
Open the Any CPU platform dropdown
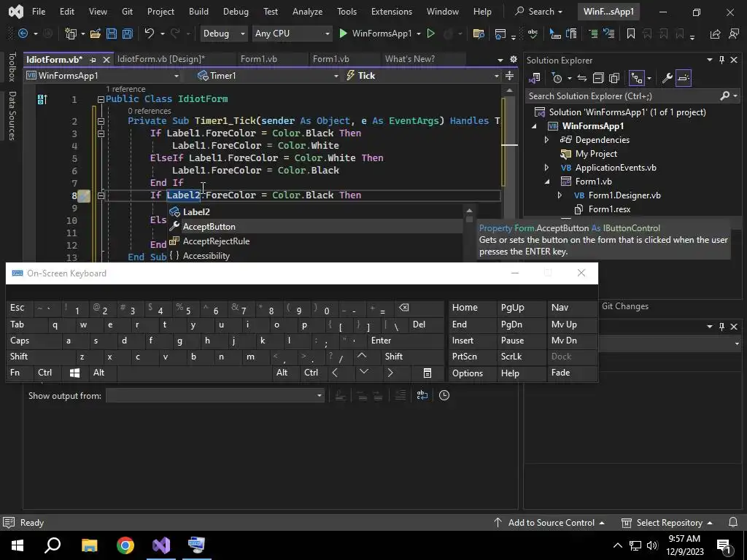[x=292, y=34]
